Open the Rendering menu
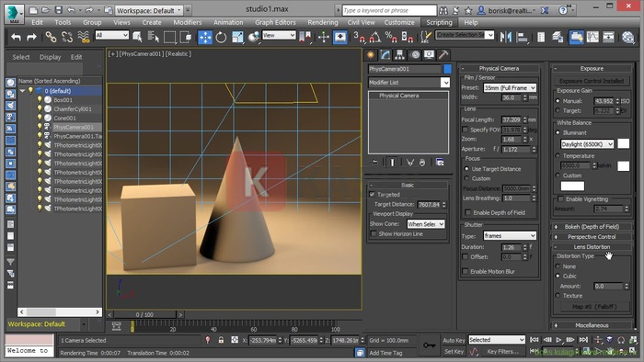This screenshot has height=362, width=644. 322,23
